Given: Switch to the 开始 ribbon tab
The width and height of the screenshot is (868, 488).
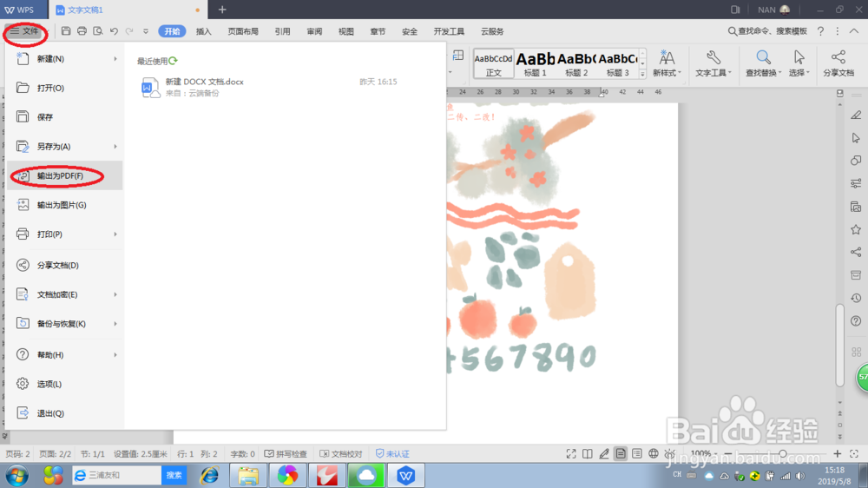Looking at the screenshot, I should coord(172,31).
